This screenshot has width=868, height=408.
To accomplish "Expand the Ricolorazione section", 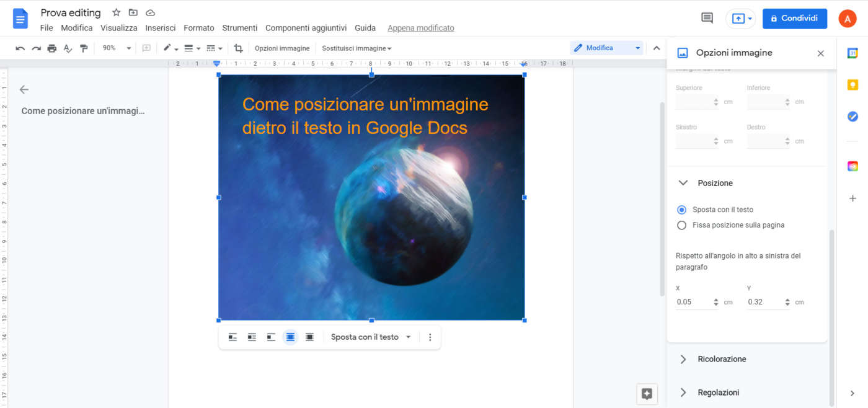I will (722, 359).
